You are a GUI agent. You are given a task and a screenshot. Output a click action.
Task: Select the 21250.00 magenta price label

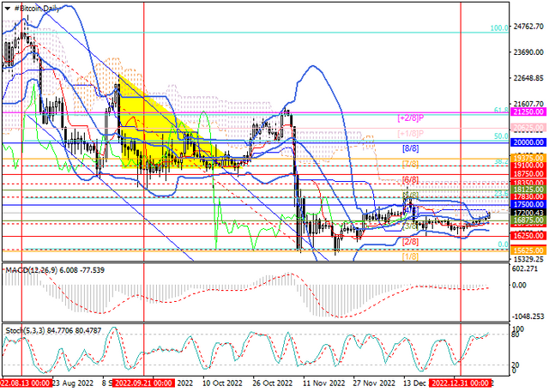pyautogui.click(x=528, y=112)
